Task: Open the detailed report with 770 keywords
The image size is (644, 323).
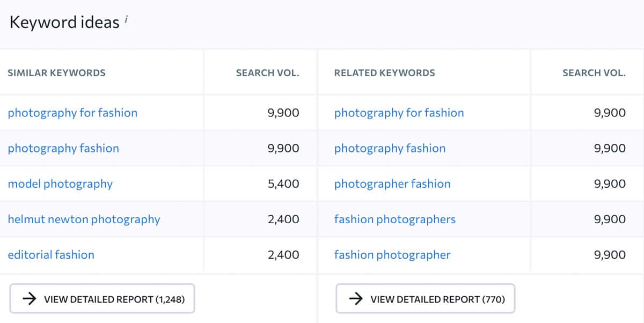Action: coord(424,298)
